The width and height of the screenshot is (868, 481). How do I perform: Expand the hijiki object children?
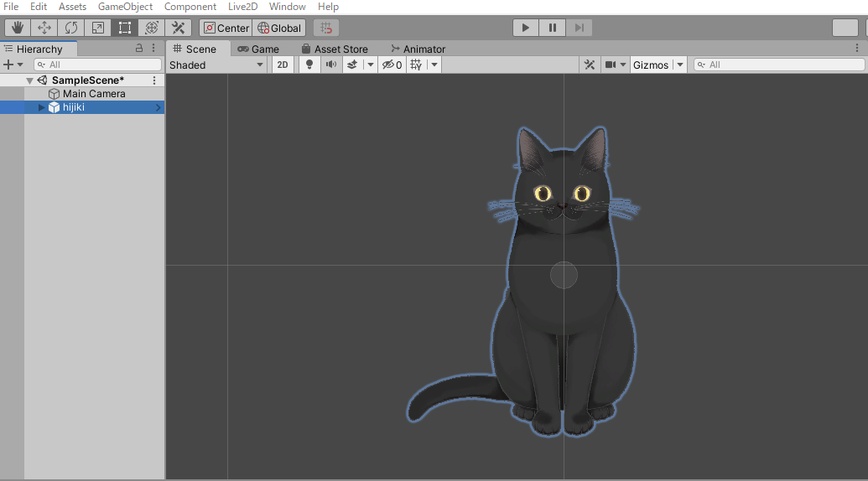click(42, 107)
